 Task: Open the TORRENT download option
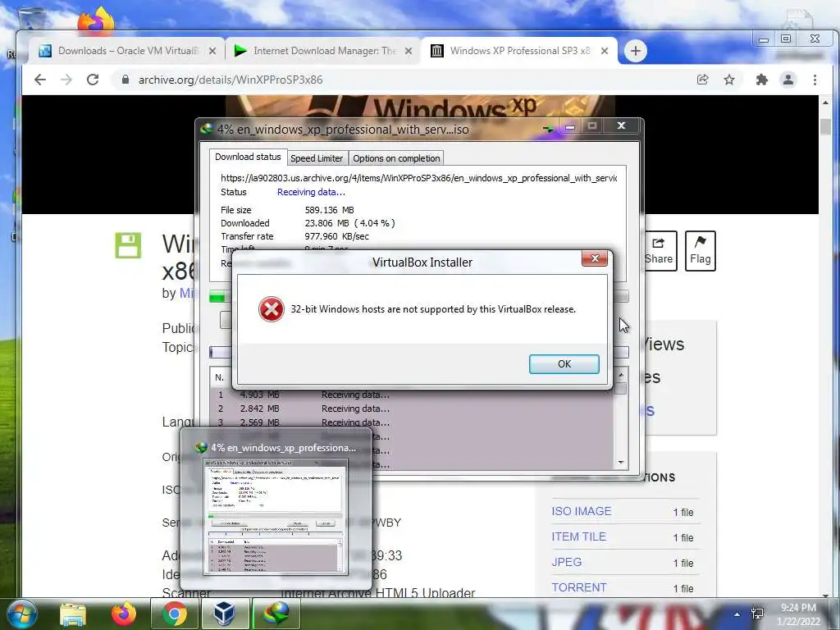tap(578, 587)
